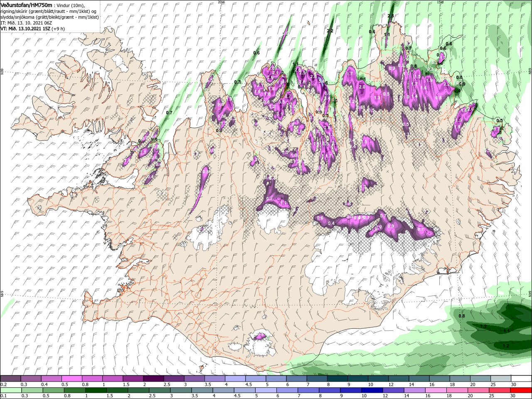The image size is (532, 399).
Task: Click rain legend swatch between 16 and 18
Action: click(436, 390)
